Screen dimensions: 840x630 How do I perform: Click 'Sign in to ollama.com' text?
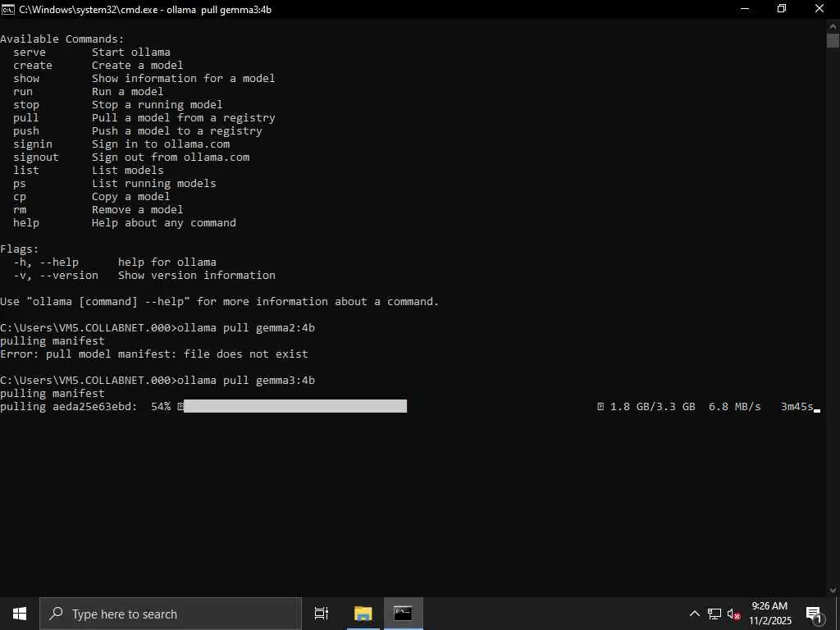[x=161, y=144]
